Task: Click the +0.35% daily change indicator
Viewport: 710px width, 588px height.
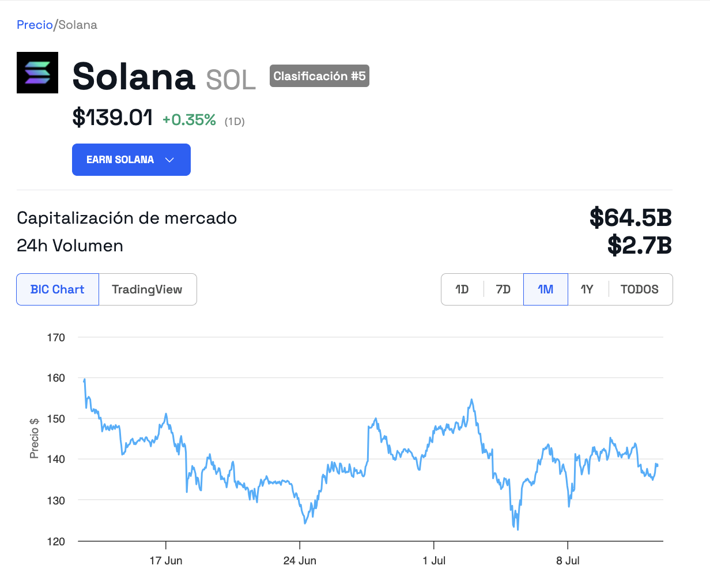Action: click(x=189, y=120)
